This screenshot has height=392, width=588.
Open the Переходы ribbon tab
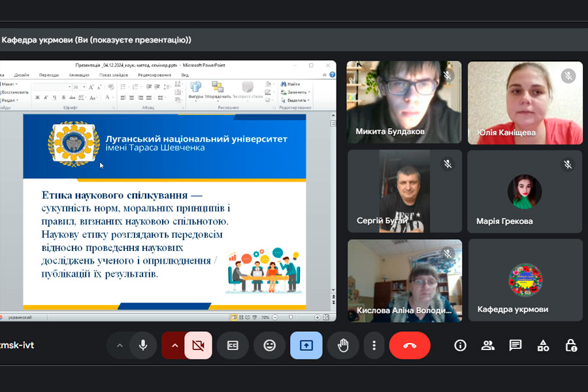[49, 75]
